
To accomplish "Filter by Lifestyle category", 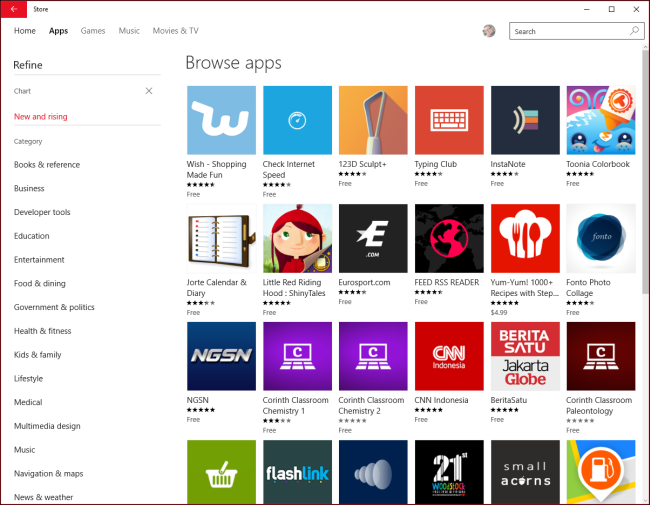I will (x=28, y=379).
